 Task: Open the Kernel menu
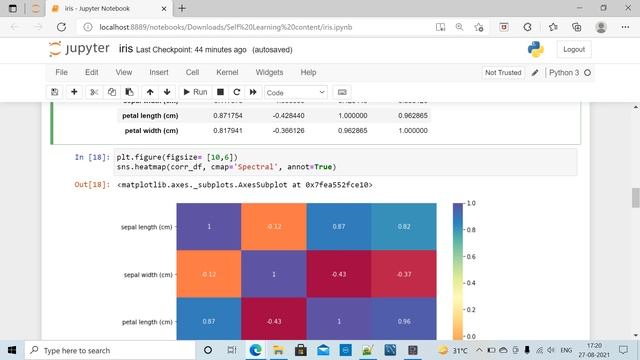(x=227, y=72)
